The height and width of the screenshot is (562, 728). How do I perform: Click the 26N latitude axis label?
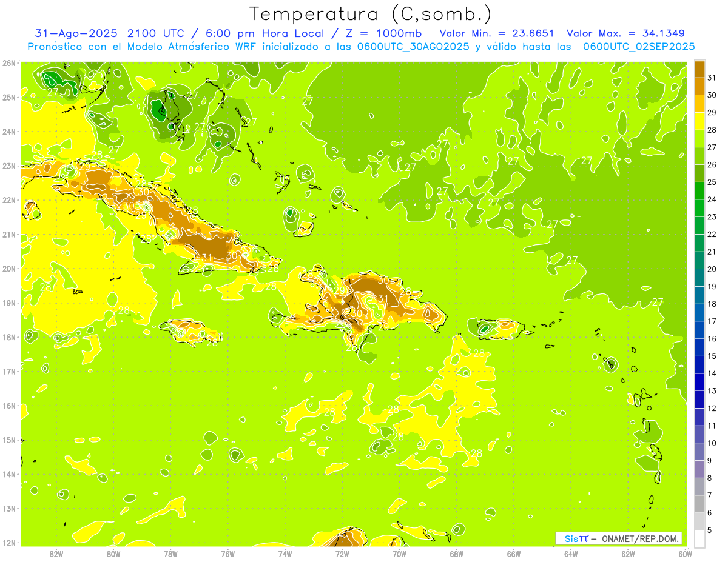click(x=8, y=63)
